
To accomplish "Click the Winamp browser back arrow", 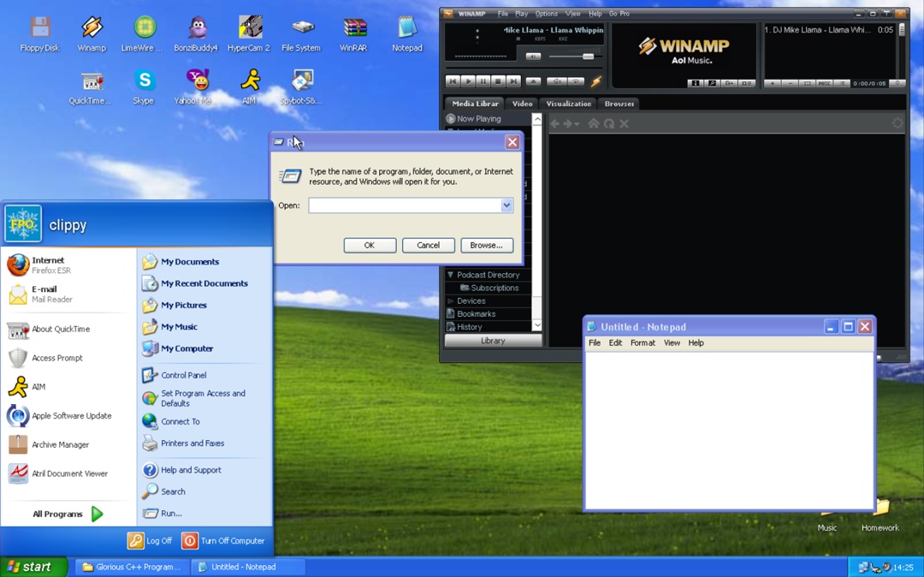I will pyautogui.click(x=554, y=123).
